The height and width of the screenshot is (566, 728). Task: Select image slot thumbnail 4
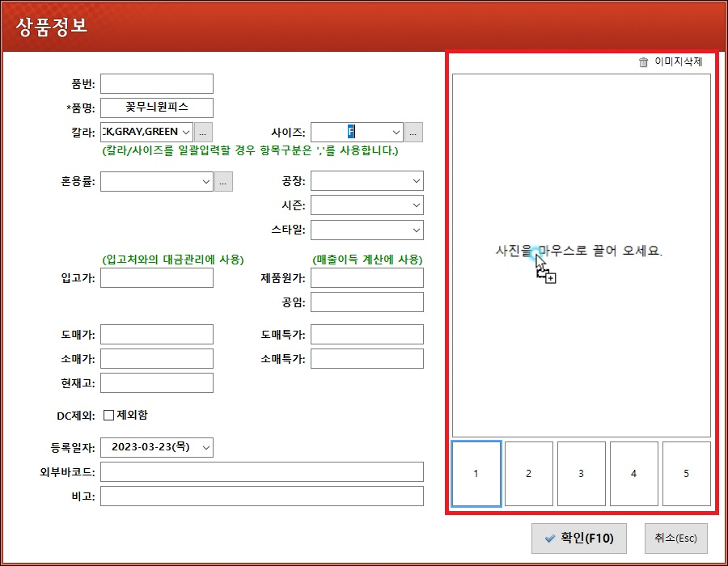pyautogui.click(x=633, y=473)
